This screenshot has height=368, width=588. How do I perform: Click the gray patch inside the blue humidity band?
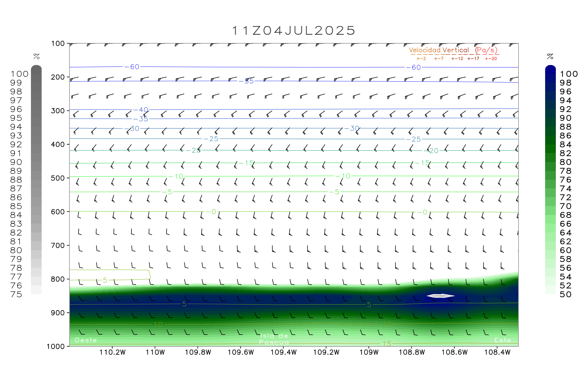coord(441,296)
